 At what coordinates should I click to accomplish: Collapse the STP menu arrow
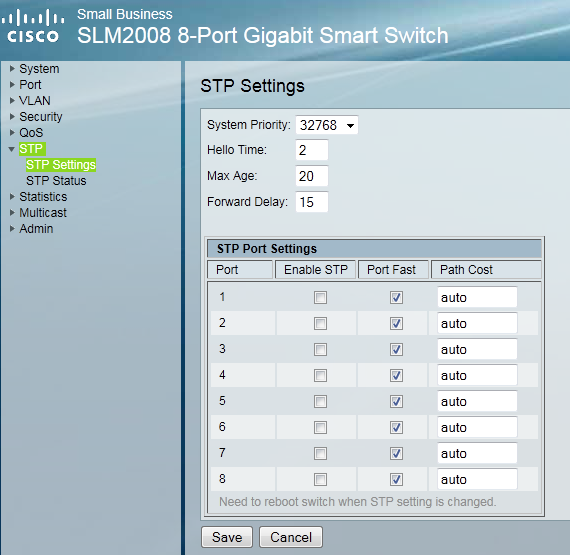point(12,149)
